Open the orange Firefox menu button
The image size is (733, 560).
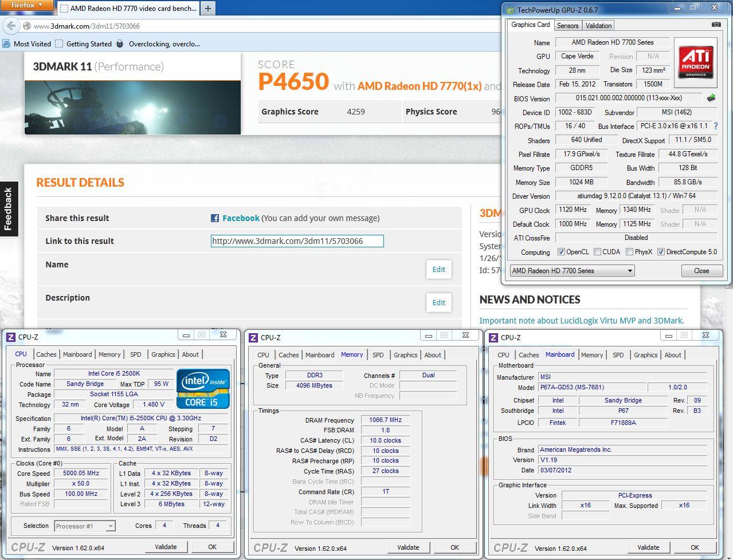pos(26,5)
